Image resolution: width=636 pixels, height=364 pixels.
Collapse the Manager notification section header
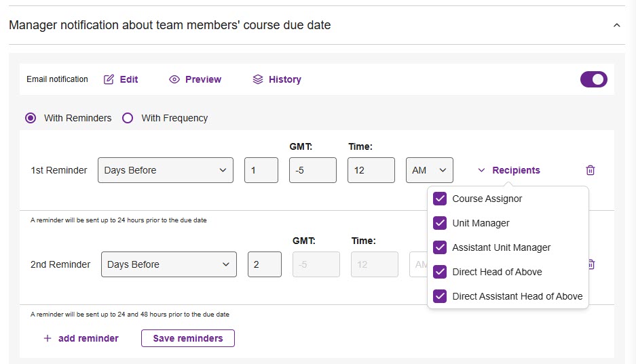616,26
